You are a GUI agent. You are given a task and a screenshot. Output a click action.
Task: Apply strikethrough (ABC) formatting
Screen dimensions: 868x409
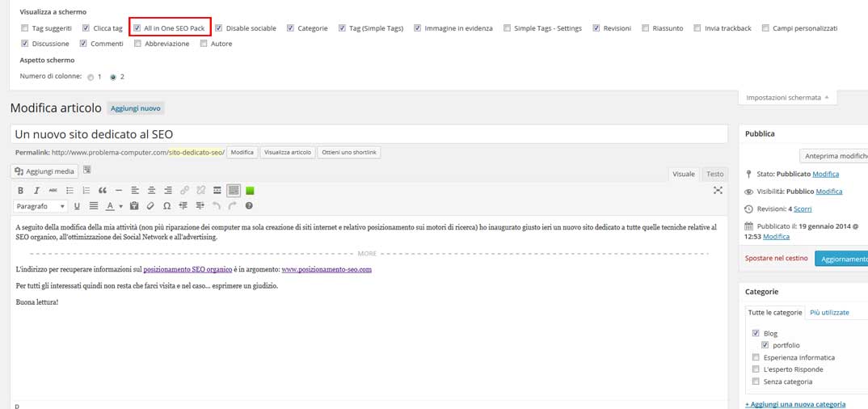[53, 191]
